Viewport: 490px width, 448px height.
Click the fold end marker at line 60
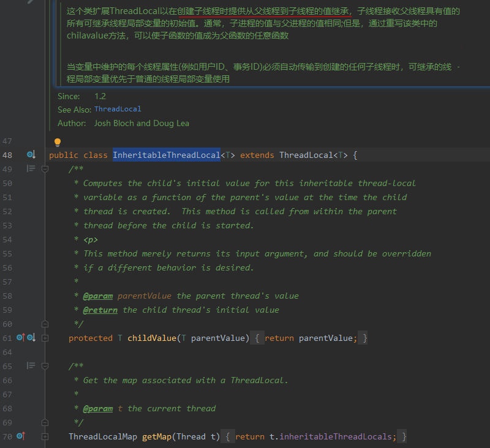coord(45,324)
